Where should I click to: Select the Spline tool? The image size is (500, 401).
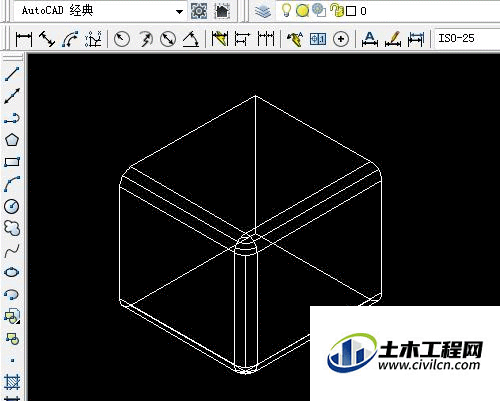pos(12,251)
